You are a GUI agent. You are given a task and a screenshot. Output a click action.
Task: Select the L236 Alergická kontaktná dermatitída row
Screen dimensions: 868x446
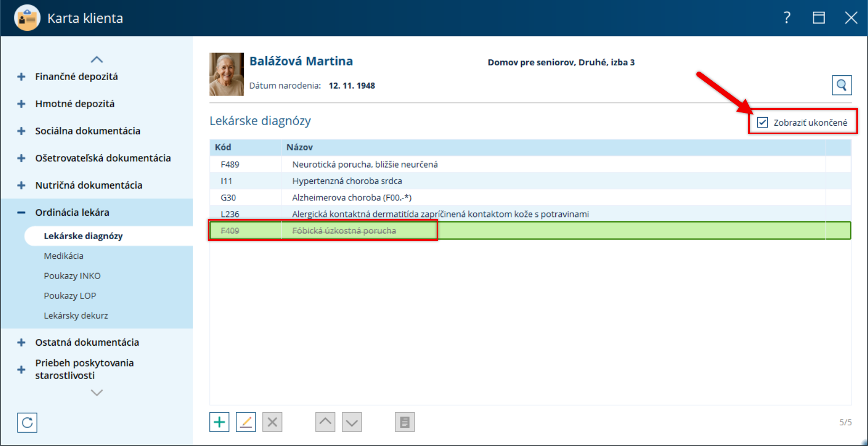click(x=530, y=214)
